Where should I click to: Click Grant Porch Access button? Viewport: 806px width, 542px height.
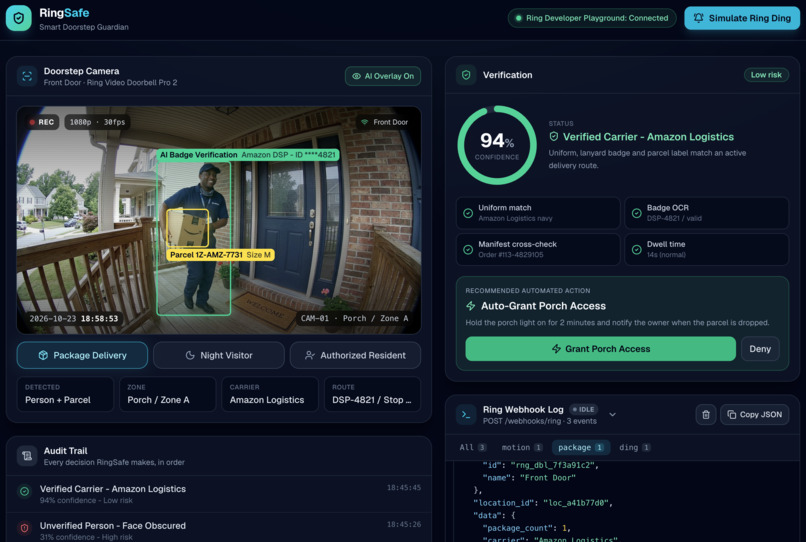click(x=600, y=349)
